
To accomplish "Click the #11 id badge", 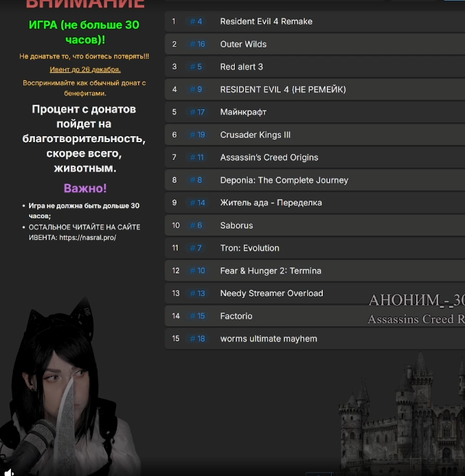I will pos(197,157).
